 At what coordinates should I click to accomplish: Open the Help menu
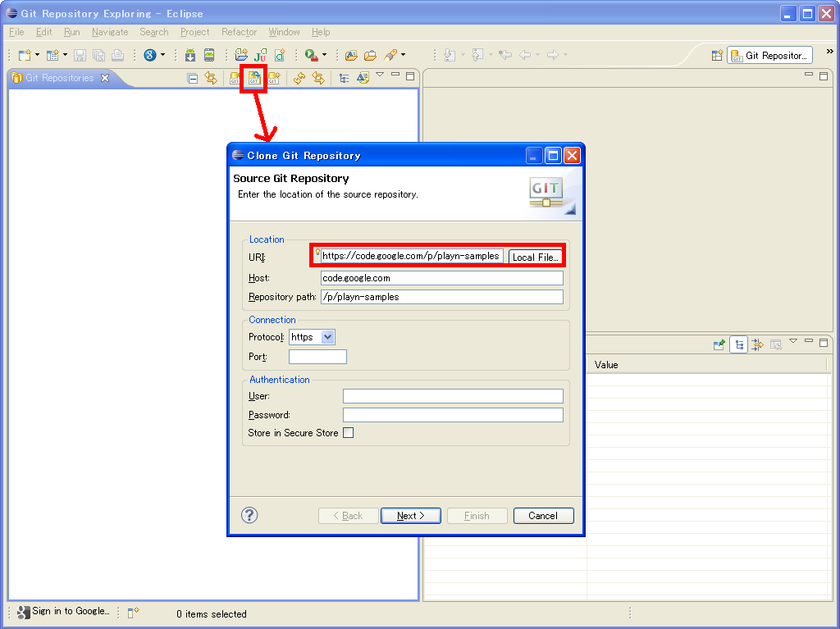[x=321, y=32]
